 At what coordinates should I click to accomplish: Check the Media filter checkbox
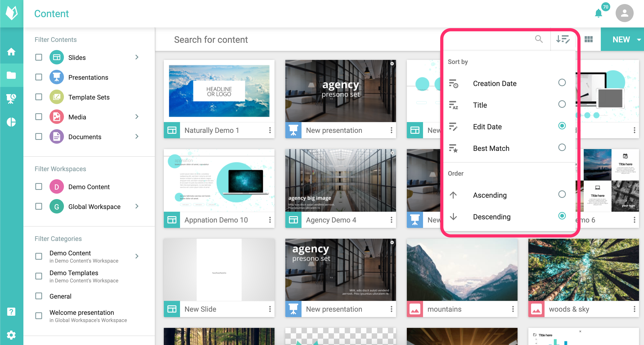pos(39,117)
